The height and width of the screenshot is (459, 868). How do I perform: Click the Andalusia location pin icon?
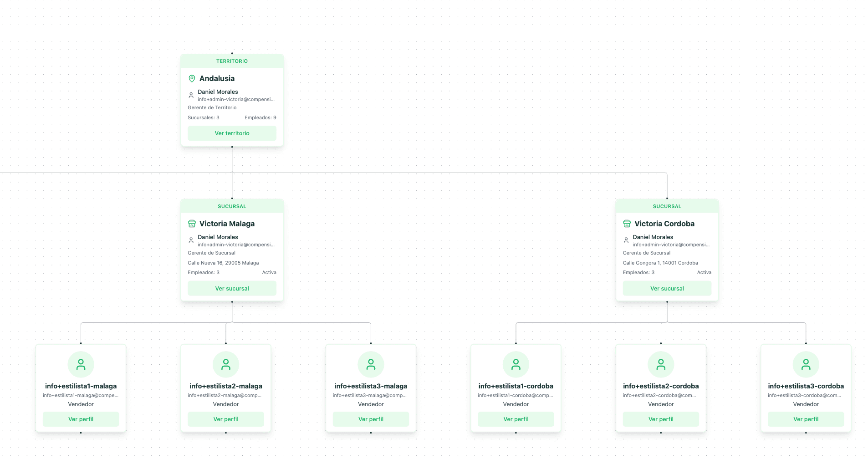192,79
